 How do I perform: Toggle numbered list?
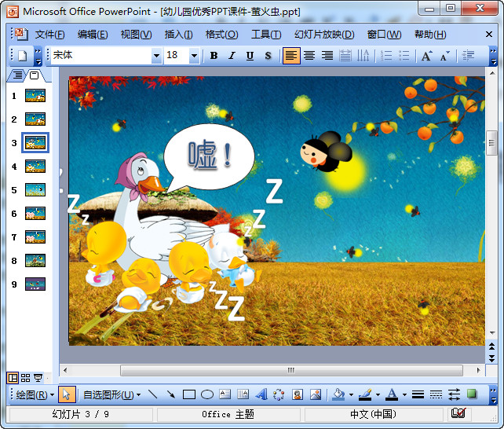coord(386,56)
